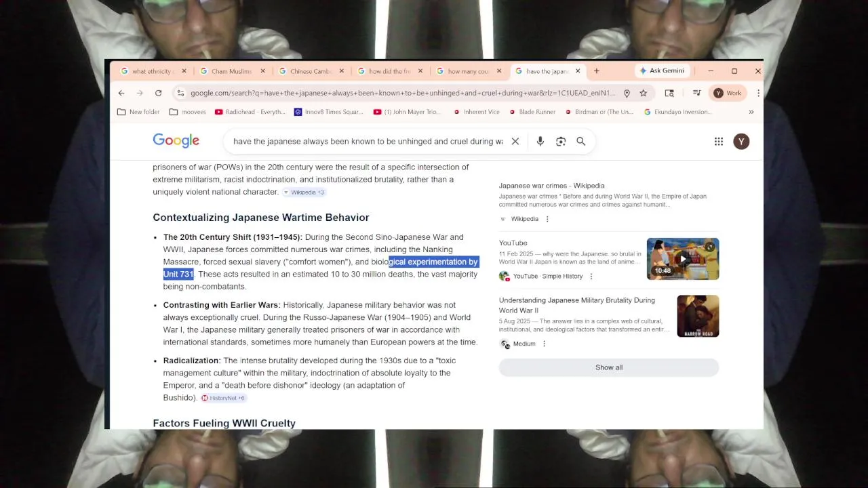Screen dimensions: 868x488
Task: Bookmark this page with the star icon
Action: pos(644,93)
